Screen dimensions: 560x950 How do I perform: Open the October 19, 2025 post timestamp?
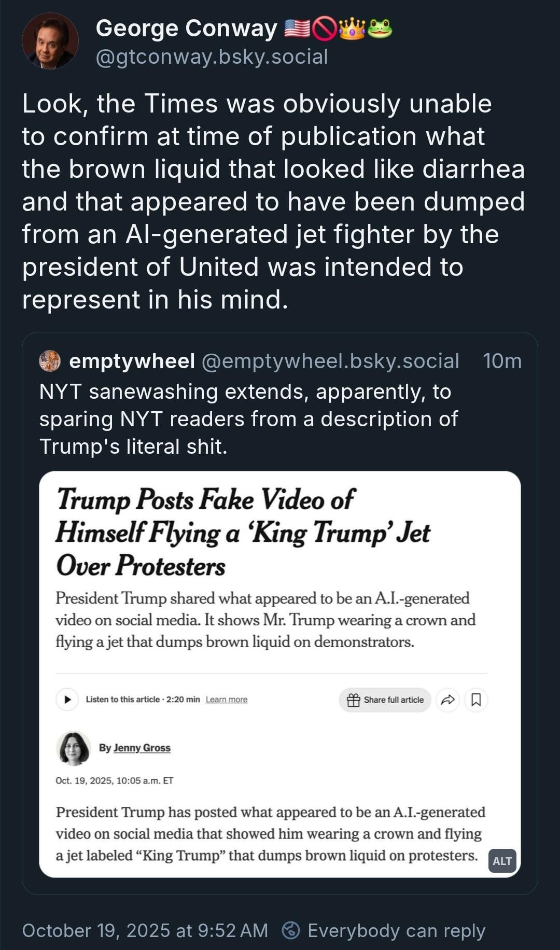pos(145,930)
